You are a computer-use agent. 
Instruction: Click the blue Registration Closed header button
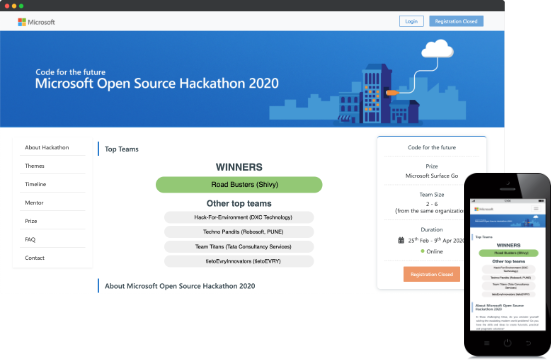456,21
